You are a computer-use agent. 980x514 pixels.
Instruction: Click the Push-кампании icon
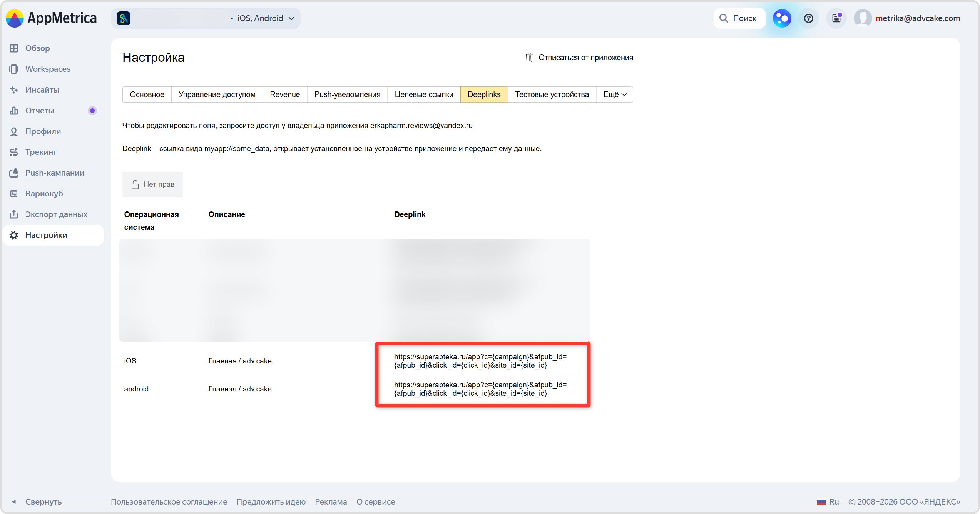pyautogui.click(x=14, y=173)
